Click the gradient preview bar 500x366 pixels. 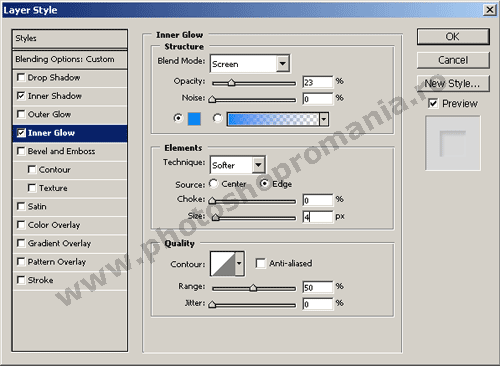tap(273, 119)
